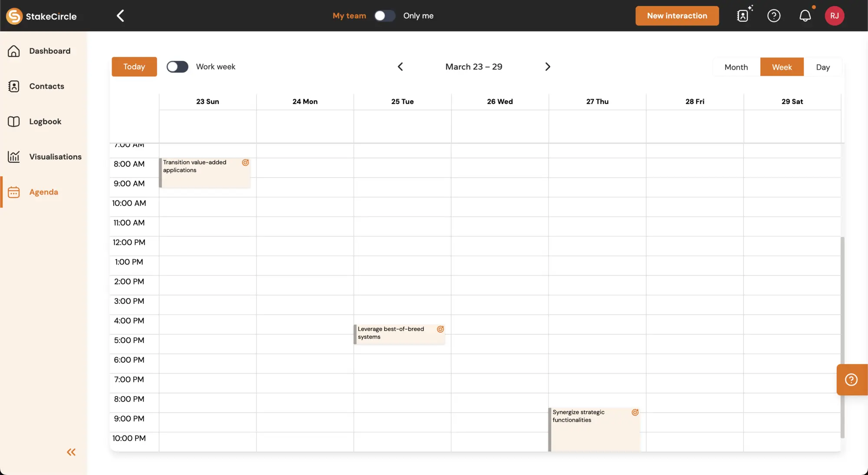The height and width of the screenshot is (475, 868).
Task: Switch to Month view tab
Action: click(x=736, y=67)
